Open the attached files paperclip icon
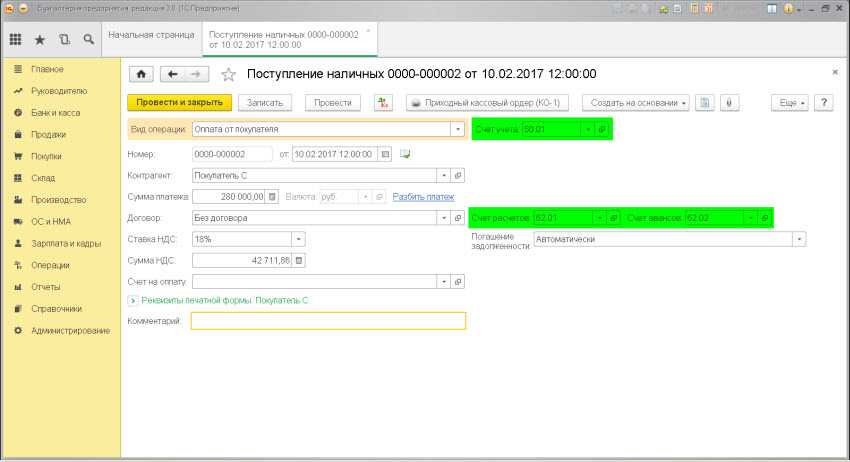The height and width of the screenshot is (462, 850). coord(731,102)
